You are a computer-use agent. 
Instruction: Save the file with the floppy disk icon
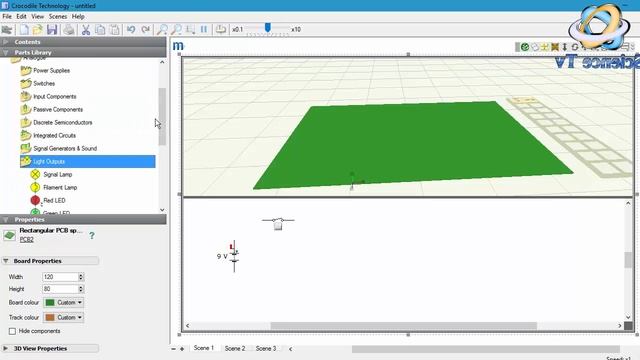[x=52, y=29]
